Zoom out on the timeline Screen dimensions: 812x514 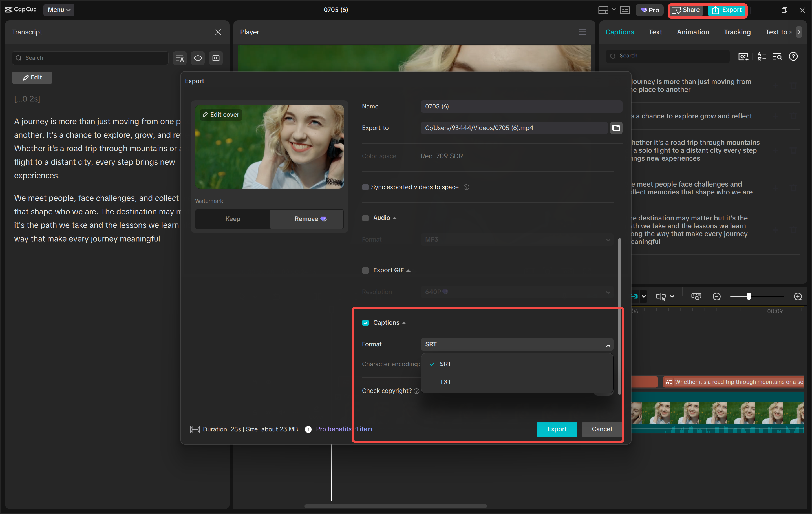tap(717, 297)
